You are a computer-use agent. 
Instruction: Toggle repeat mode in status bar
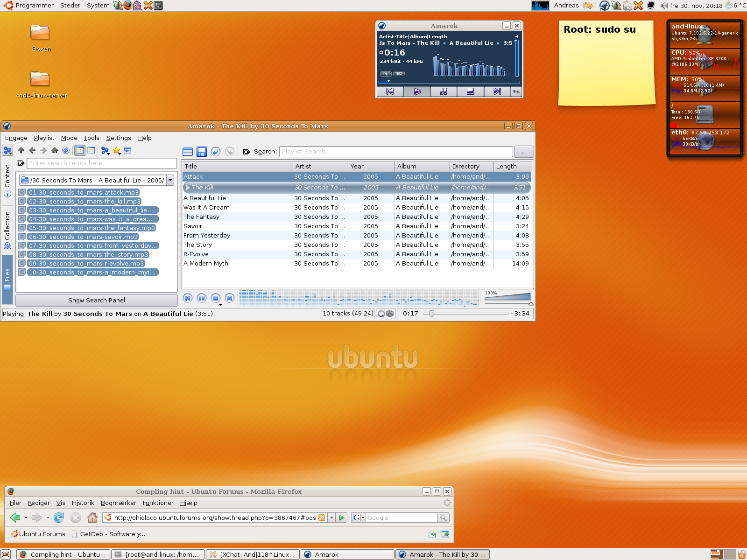point(381,314)
